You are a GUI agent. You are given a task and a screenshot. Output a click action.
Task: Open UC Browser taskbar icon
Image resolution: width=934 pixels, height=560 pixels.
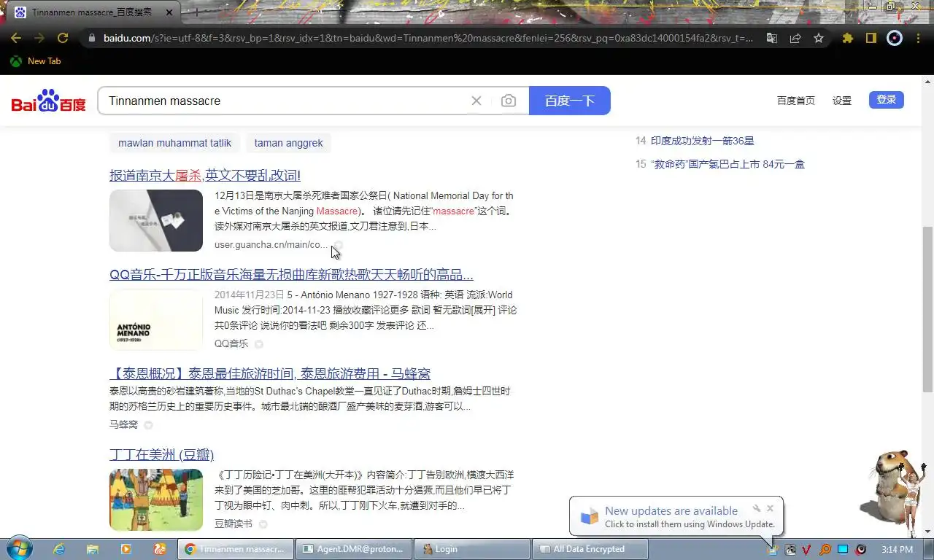pyautogui.click(x=159, y=549)
